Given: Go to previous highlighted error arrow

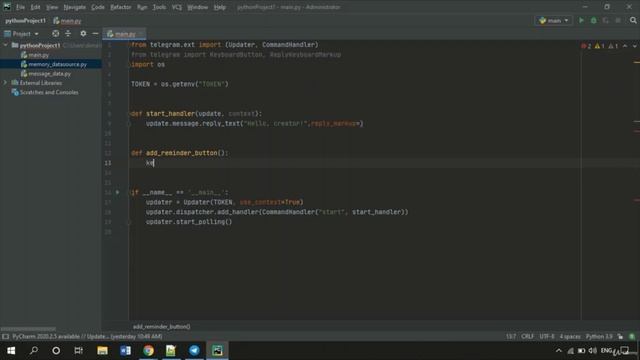Looking at the screenshot, I should click(x=625, y=46).
